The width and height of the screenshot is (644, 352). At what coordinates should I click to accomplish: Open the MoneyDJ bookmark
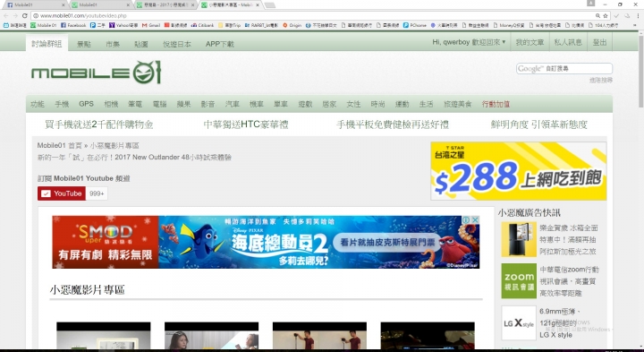tap(509, 25)
